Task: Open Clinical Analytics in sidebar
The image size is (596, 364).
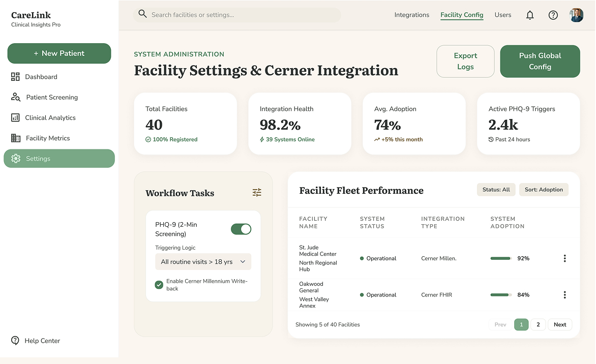Action: 59,118
